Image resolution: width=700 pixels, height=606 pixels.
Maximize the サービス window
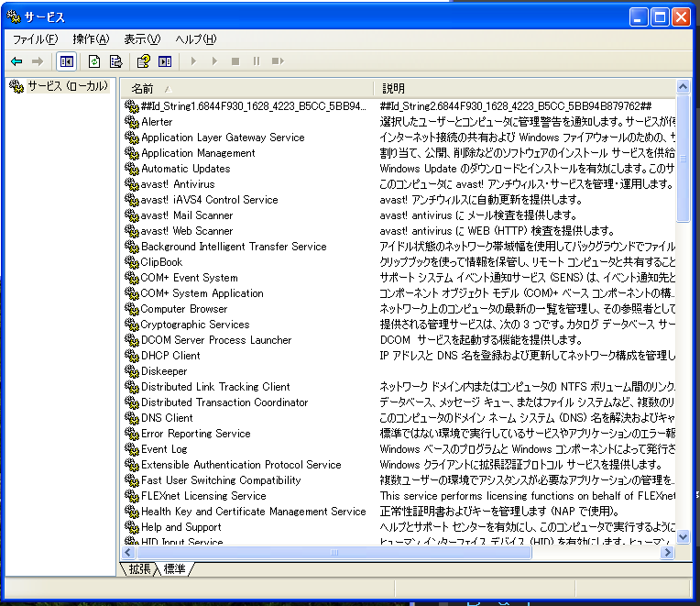pyautogui.click(x=660, y=17)
